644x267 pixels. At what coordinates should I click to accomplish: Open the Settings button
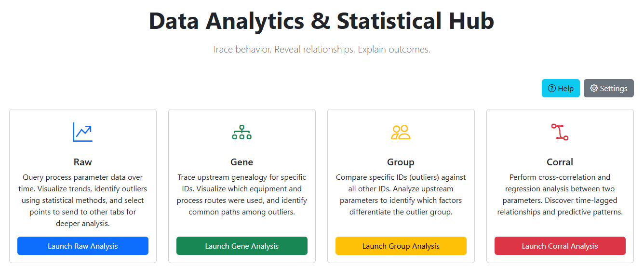pos(608,88)
